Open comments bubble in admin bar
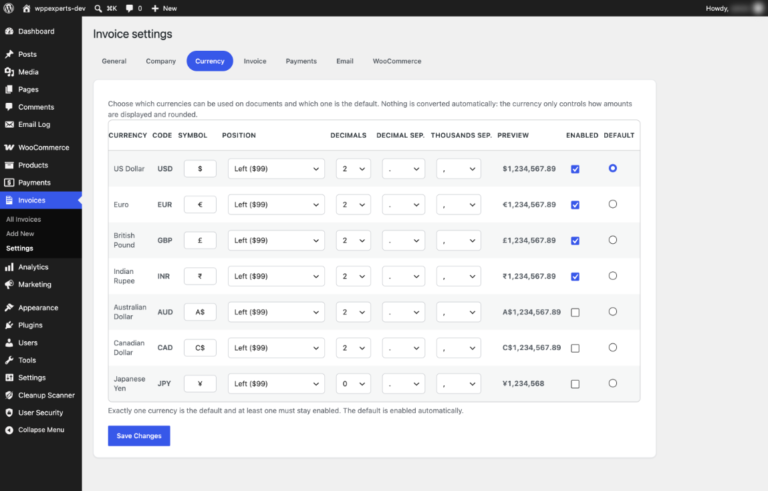The width and height of the screenshot is (768, 491). pos(129,8)
